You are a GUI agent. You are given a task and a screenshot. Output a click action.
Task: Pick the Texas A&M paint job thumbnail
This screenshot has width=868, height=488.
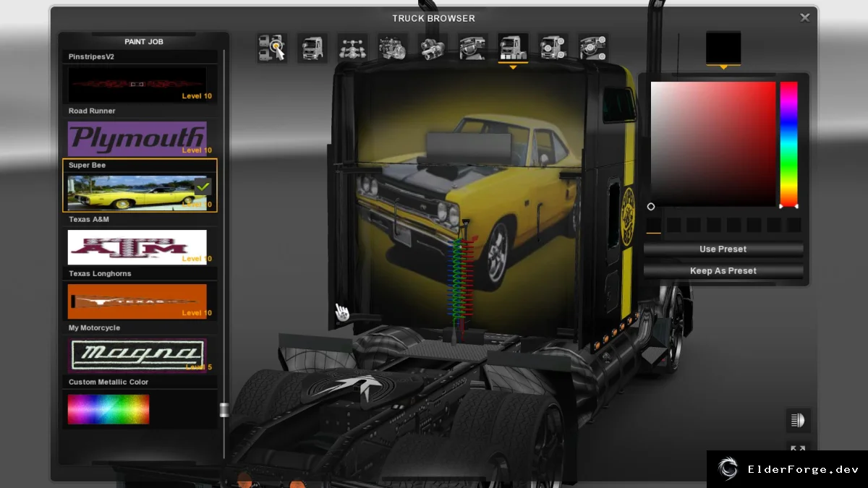coord(137,247)
